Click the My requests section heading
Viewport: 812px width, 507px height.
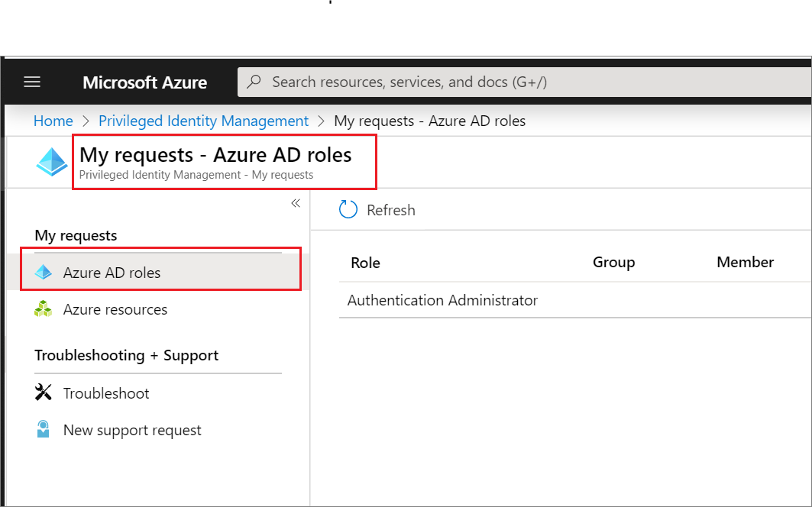point(76,236)
